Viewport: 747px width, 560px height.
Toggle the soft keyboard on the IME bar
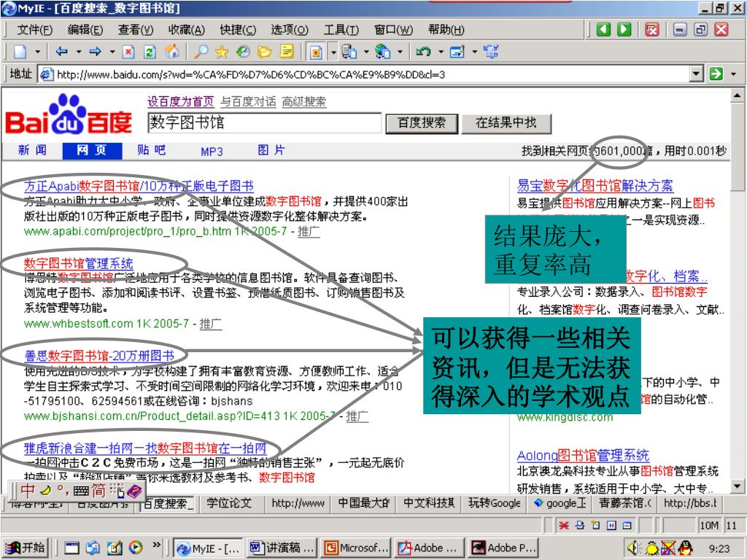(x=81, y=491)
